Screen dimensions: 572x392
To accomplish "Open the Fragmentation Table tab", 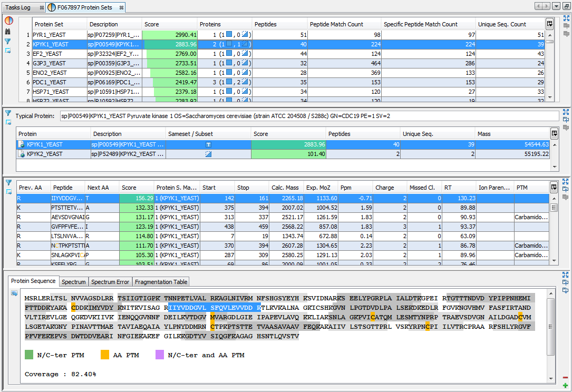I will (x=160, y=282).
